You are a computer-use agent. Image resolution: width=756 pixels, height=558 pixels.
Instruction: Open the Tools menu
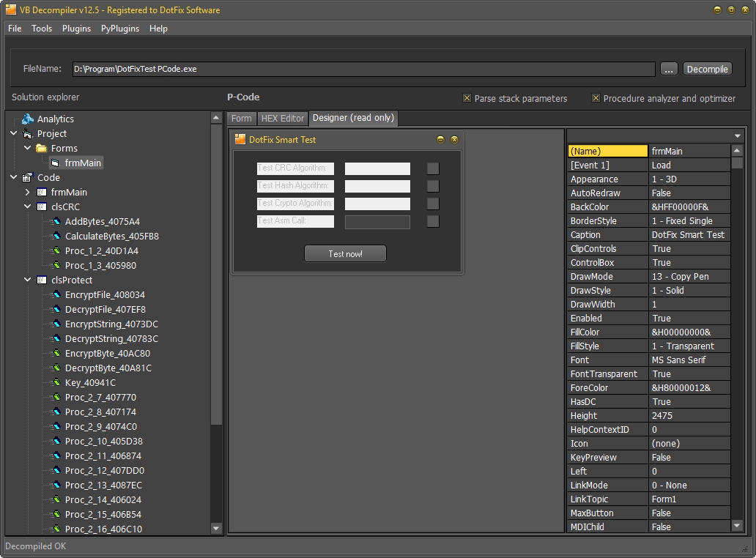[x=42, y=29]
